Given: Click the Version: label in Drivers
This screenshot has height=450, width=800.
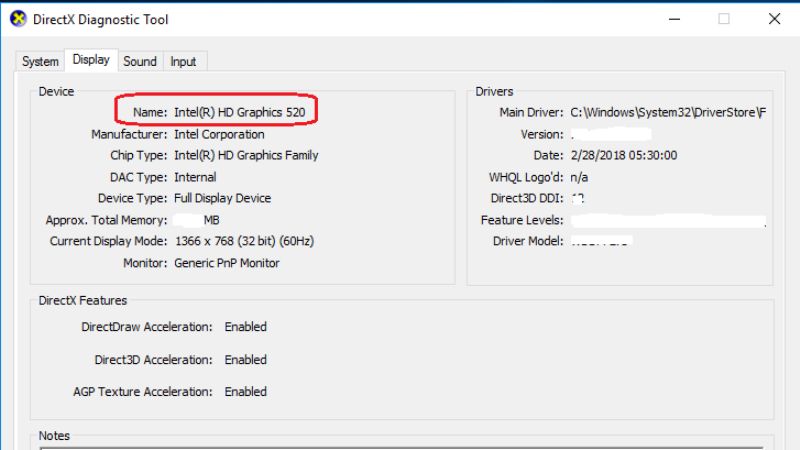Looking at the screenshot, I should [x=542, y=134].
